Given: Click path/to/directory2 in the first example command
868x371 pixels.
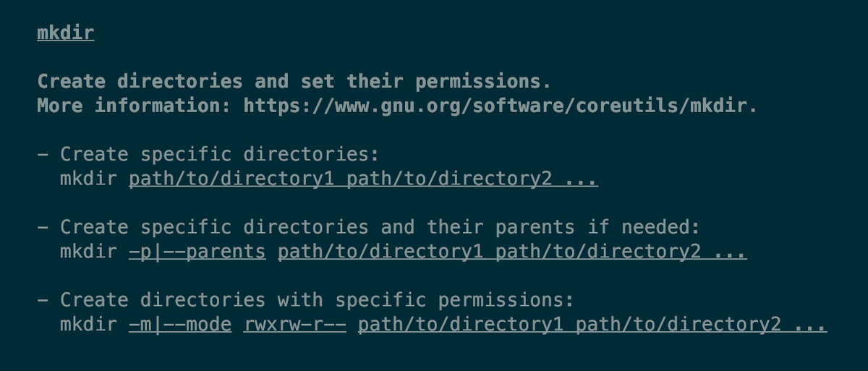Looking at the screenshot, I should tap(449, 179).
